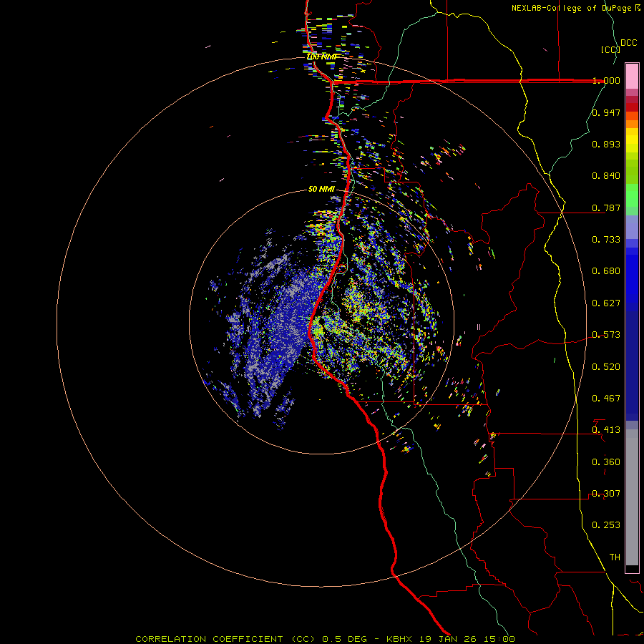Screen dimensions: 644x644
Task: Click the 0.520 color scale label
Action: click(606, 367)
